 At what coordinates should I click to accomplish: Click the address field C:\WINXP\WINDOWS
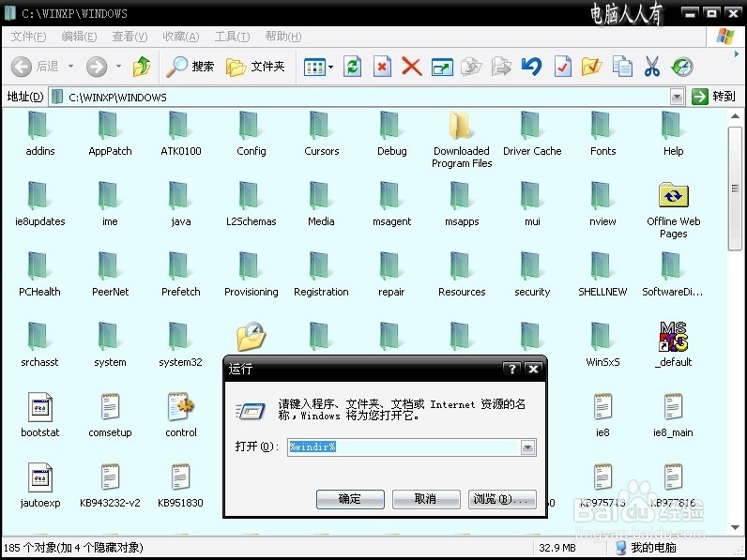359,98
